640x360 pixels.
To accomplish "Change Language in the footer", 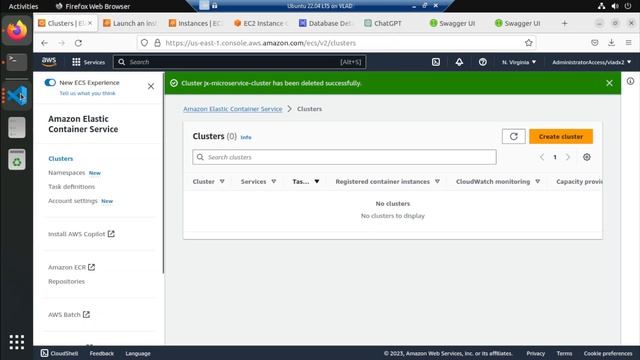I will 138,353.
